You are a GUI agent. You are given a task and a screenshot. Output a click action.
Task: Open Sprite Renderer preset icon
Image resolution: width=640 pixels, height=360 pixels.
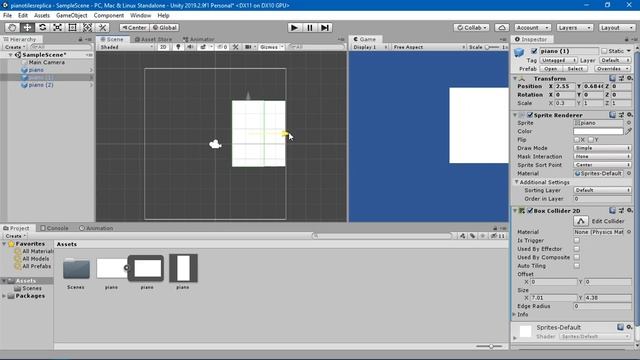(x=621, y=115)
